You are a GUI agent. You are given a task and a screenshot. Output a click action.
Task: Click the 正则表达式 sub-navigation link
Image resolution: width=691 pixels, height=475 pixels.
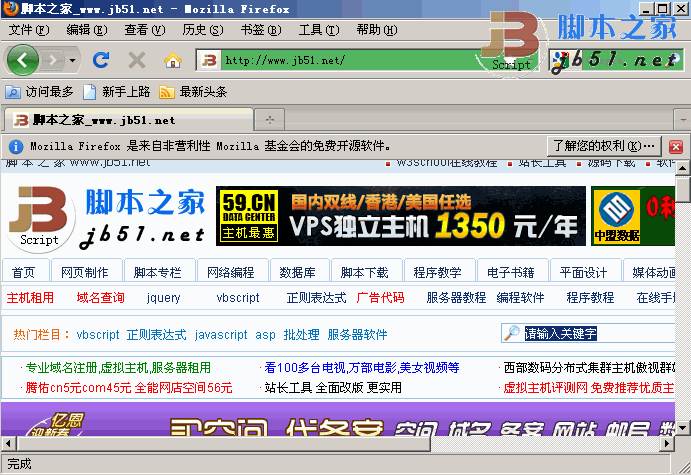[x=316, y=298]
